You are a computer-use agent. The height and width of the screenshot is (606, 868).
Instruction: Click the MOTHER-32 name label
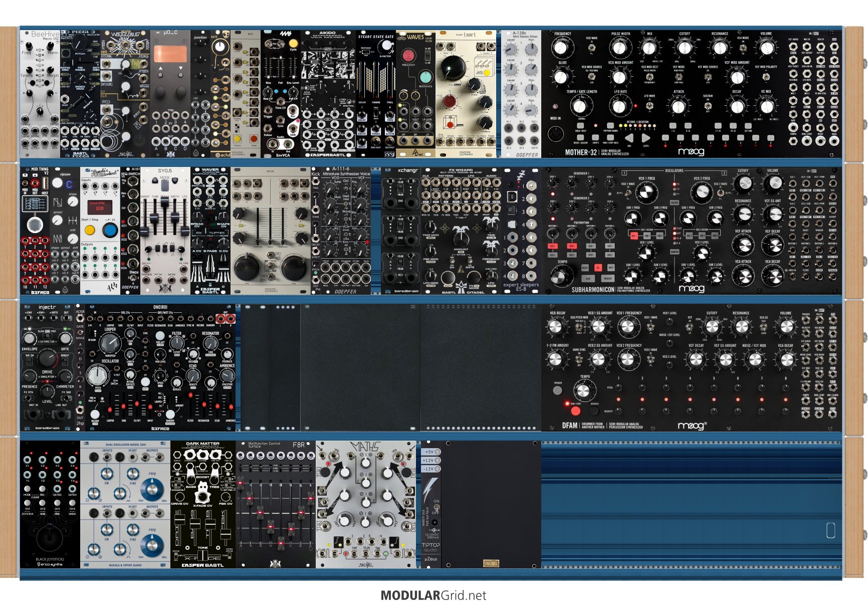(580, 152)
